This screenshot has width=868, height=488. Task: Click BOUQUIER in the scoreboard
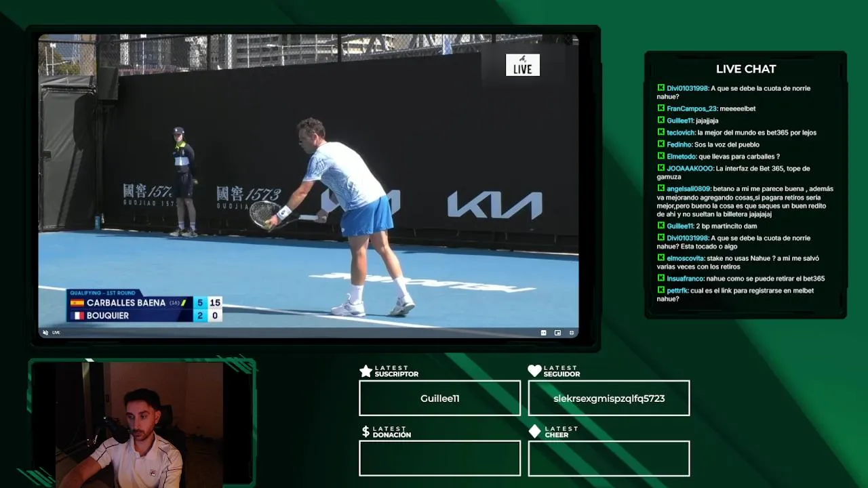click(x=108, y=316)
